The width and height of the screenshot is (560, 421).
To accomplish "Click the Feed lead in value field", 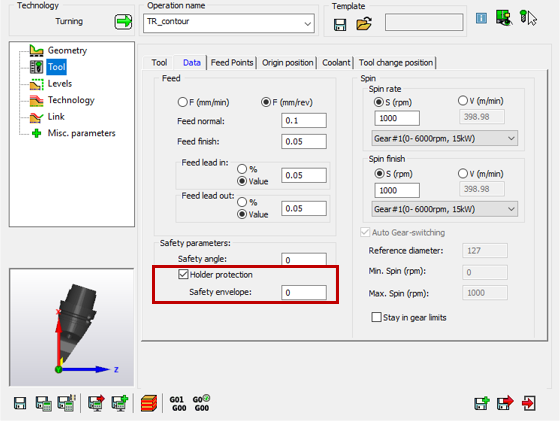I will (x=304, y=175).
